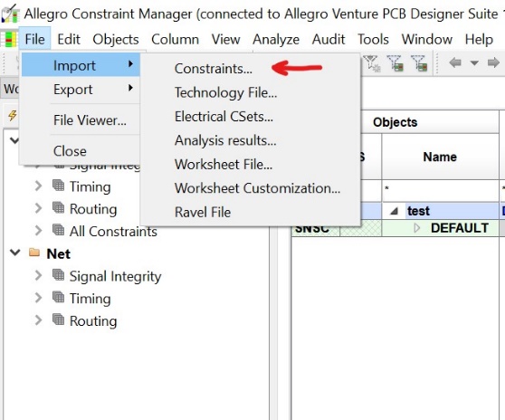Click the Name column filter field
Screen dimensions: 505x420
[440, 190]
